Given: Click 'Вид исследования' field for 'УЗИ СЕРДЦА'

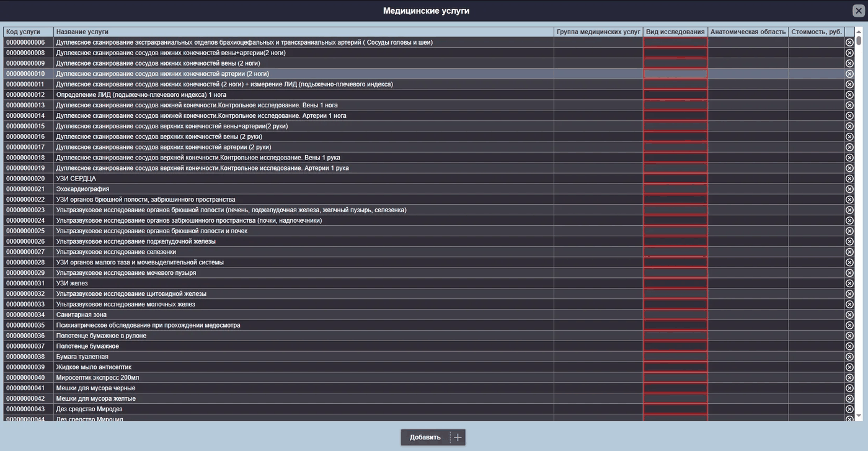Looking at the screenshot, I should coord(675,179).
